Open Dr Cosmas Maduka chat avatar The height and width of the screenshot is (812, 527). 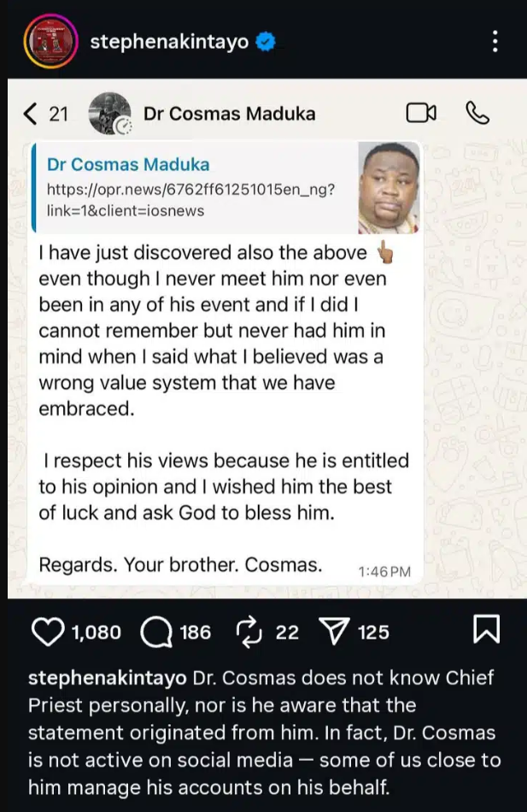(110, 114)
